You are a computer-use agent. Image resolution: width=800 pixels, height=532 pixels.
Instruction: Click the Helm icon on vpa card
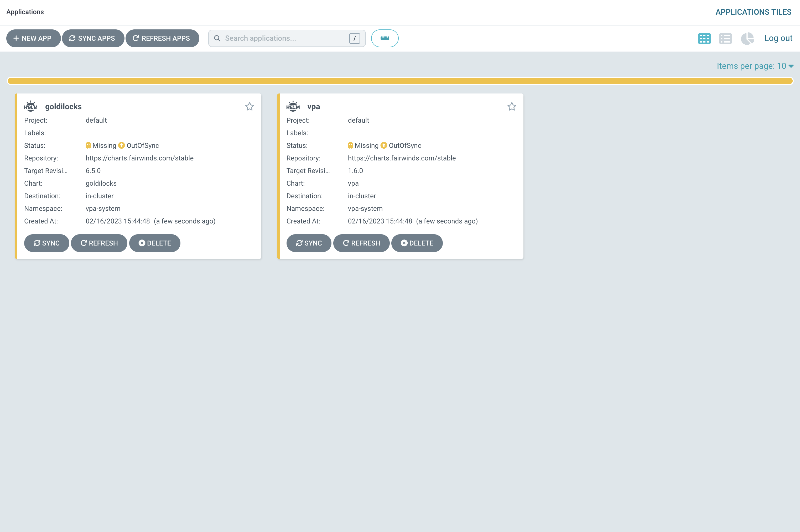(293, 106)
